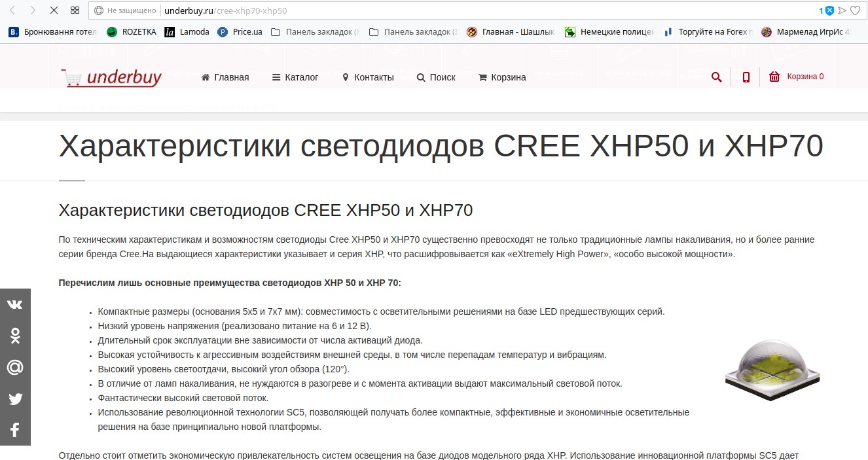Stop page loading with the X button
Screen dimensions: 868x460
(54, 10)
